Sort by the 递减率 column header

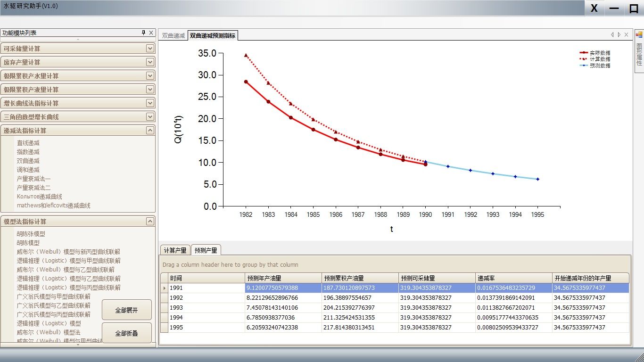(514, 278)
